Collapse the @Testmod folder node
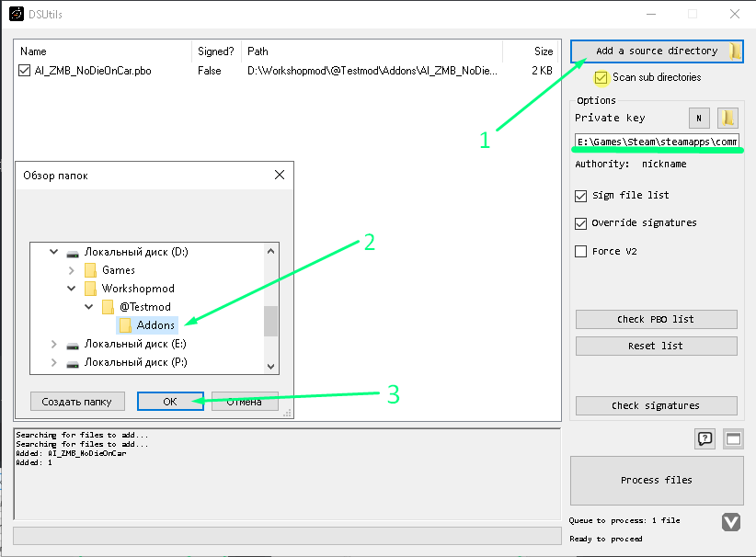Image resolution: width=756 pixels, height=557 pixels. (x=88, y=306)
